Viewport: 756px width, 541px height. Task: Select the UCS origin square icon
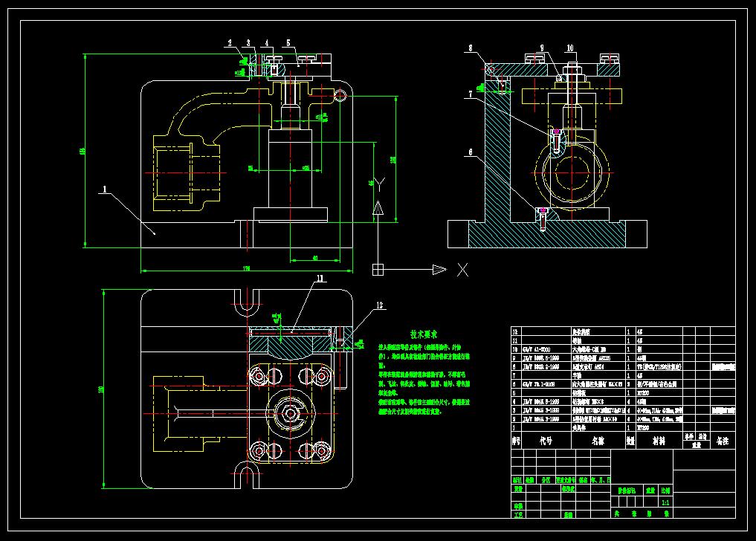pos(378,270)
